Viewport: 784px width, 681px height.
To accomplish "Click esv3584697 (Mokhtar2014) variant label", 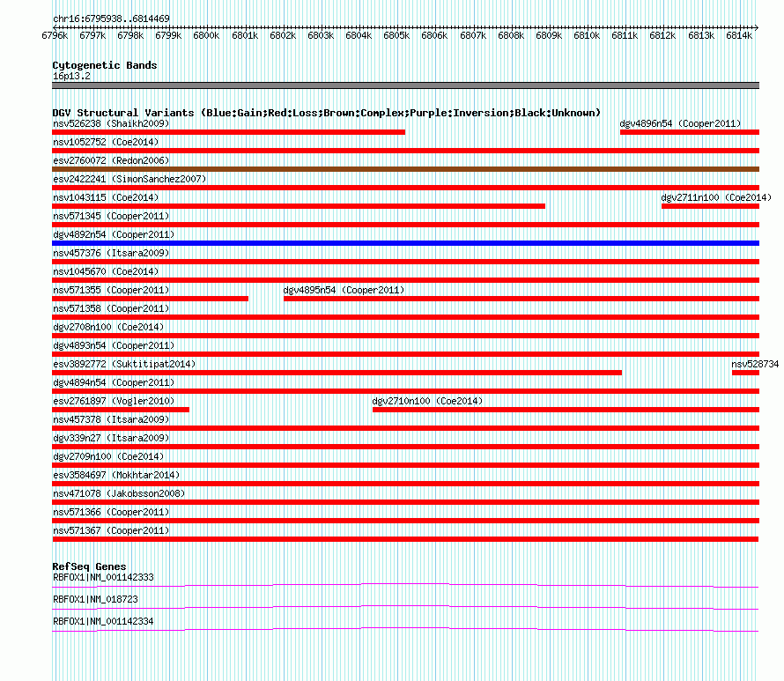I will click(x=116, y=475).
